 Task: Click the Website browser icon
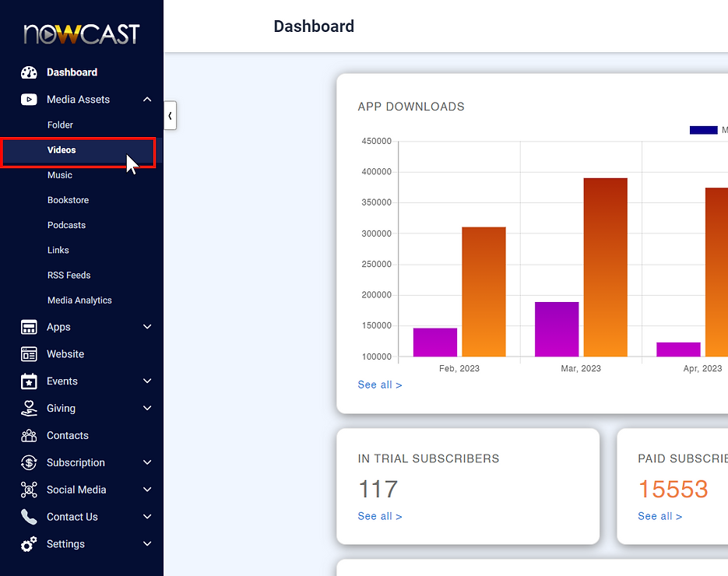[x=29, y=354]
